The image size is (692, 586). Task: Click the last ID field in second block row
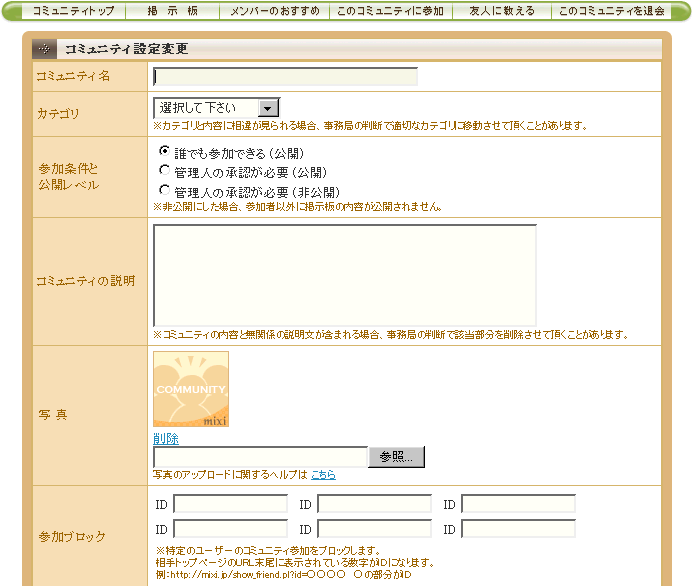(x=518, y=528)
